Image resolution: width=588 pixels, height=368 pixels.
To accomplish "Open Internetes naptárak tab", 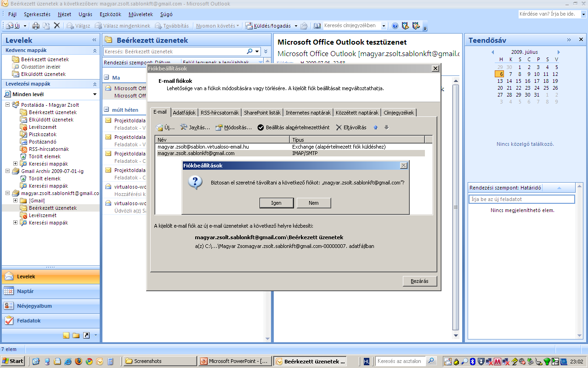I will (308, 113).
